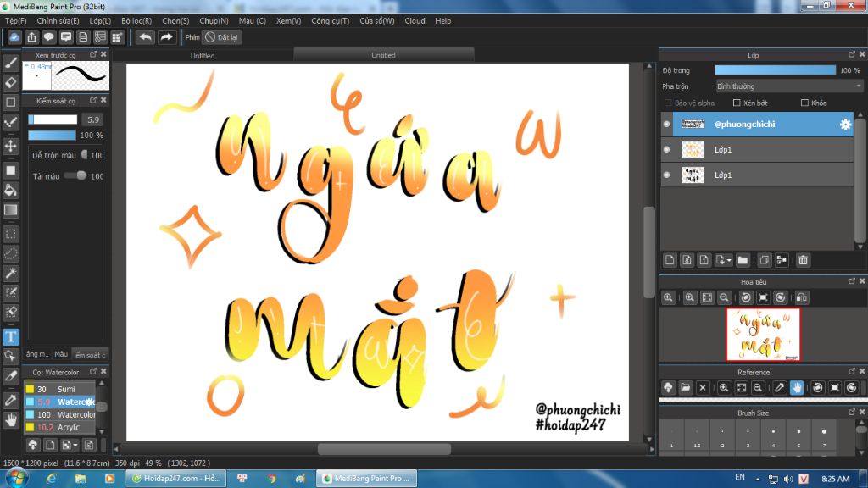
Task: Open the Chỉnh sửa(E) menu
Action: 58,20
